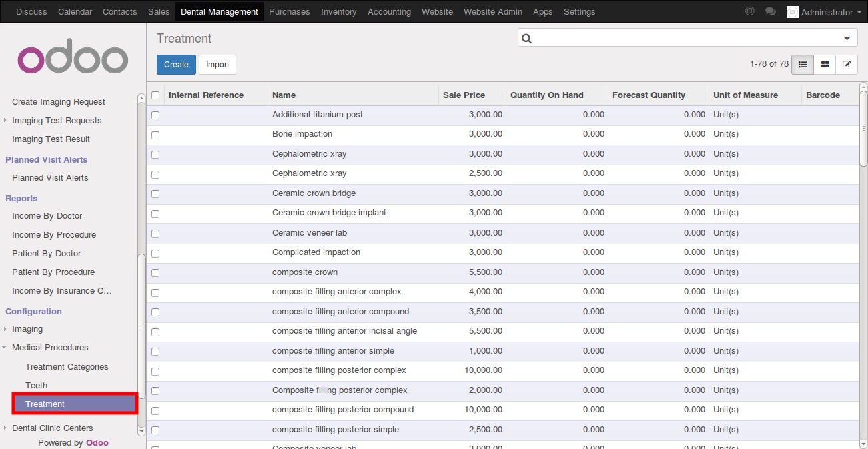Open the conversations chat icon
Viewport: 868px width, 449px height.
771,12
